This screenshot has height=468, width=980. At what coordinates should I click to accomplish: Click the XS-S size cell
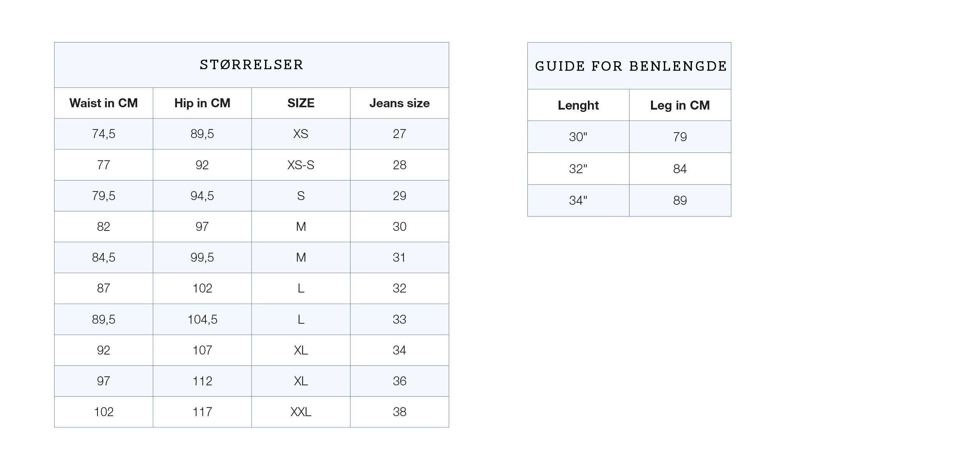(x=301, y=165)
